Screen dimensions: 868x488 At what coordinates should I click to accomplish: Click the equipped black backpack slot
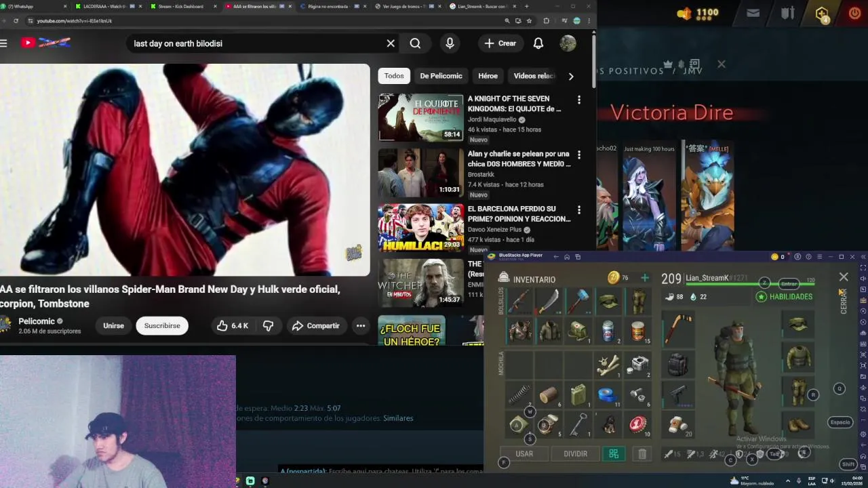677,364
